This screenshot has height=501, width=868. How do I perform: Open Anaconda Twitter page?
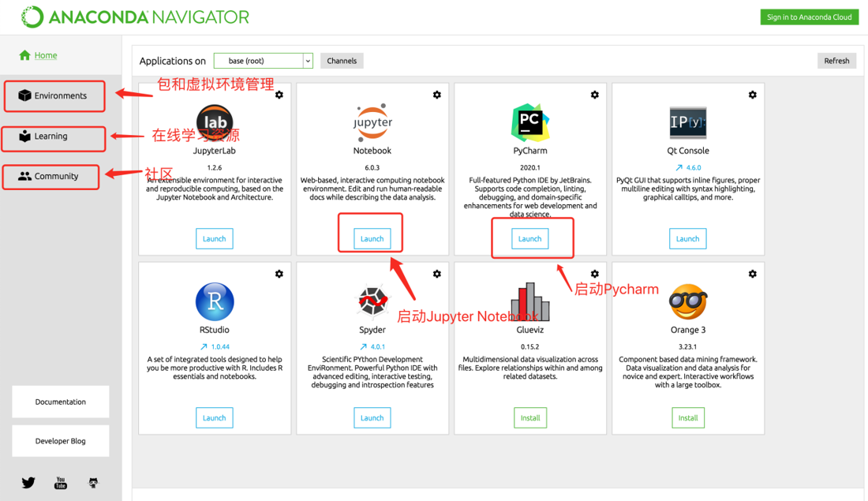tap(28, 483)
